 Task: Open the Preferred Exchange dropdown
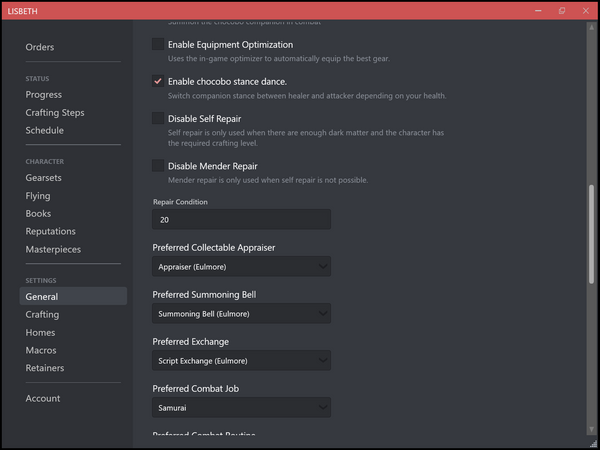[241, 361]
